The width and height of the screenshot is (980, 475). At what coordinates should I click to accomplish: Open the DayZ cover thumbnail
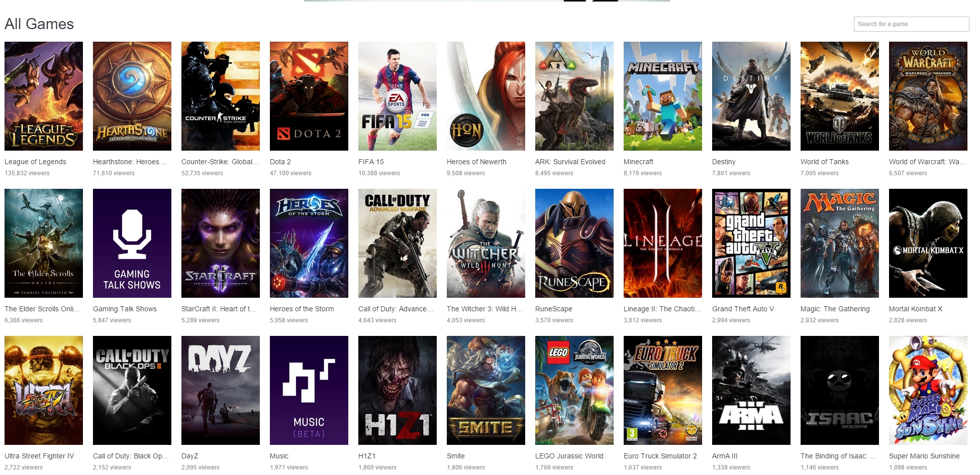tap(221, 390)
